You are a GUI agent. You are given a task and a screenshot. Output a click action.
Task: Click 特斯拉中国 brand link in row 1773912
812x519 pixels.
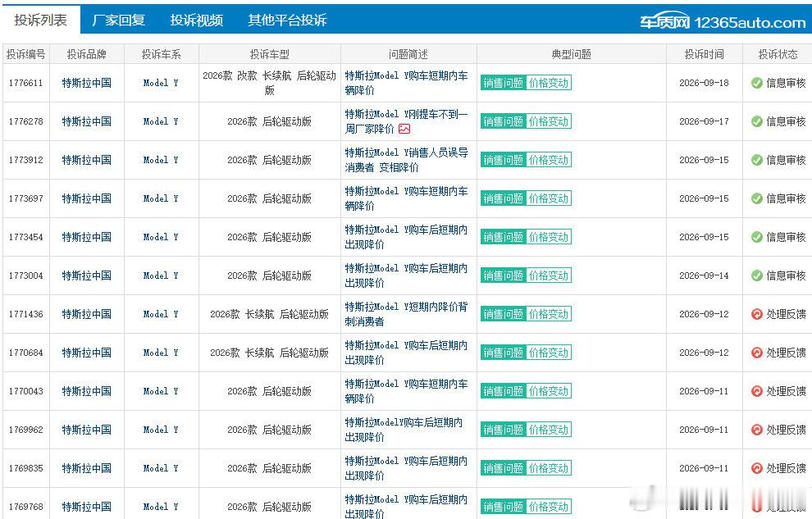tap(86, 160)
